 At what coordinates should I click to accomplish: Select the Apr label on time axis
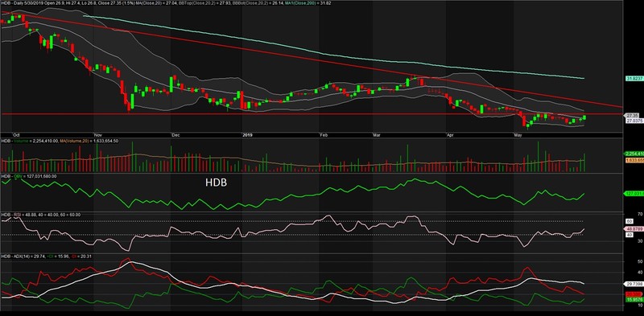point(450,134)
